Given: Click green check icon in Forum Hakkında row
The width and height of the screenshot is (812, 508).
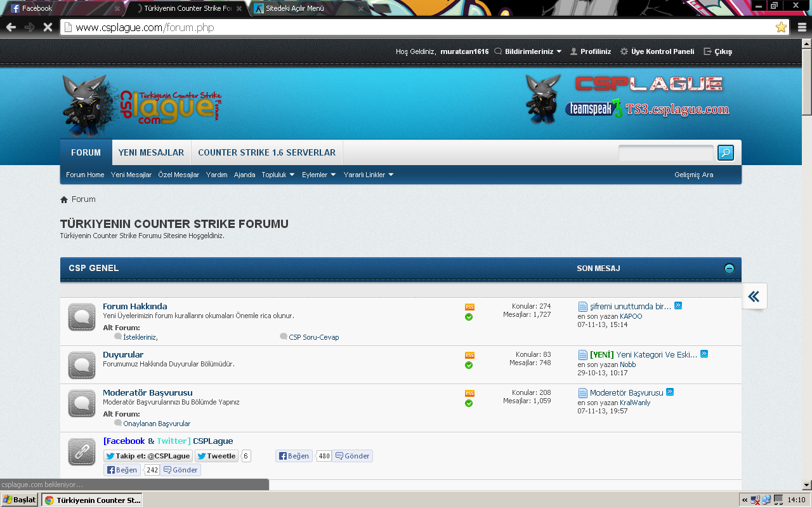Looking at the screenshot, I should coord(469,317).
